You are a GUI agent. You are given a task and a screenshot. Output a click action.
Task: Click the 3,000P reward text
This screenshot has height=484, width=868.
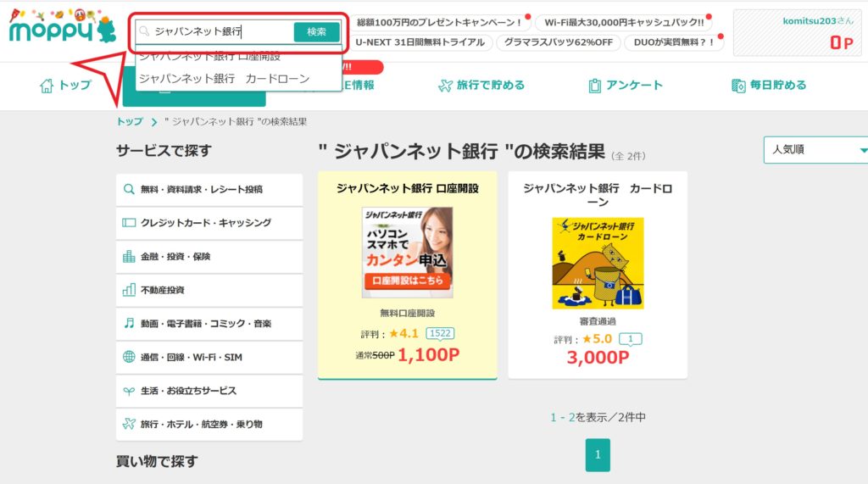[x=598, y=357]
